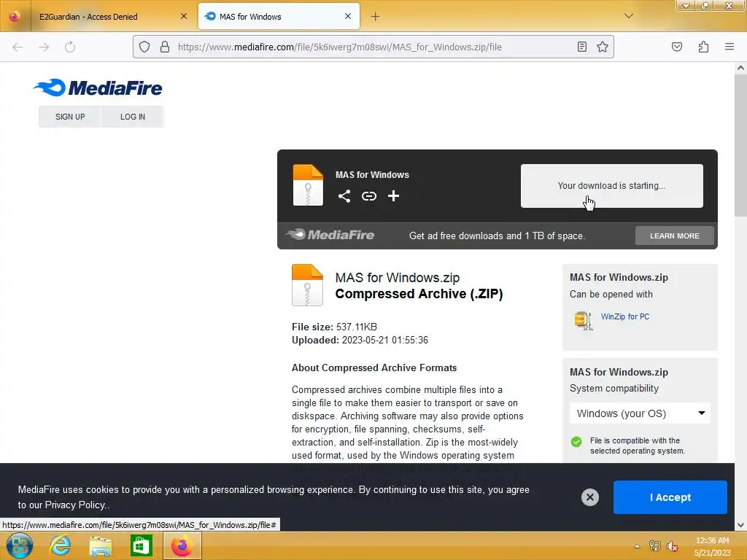Click the Firefox forward arrow
The image size is (747, 560).
tap(44, 47)
